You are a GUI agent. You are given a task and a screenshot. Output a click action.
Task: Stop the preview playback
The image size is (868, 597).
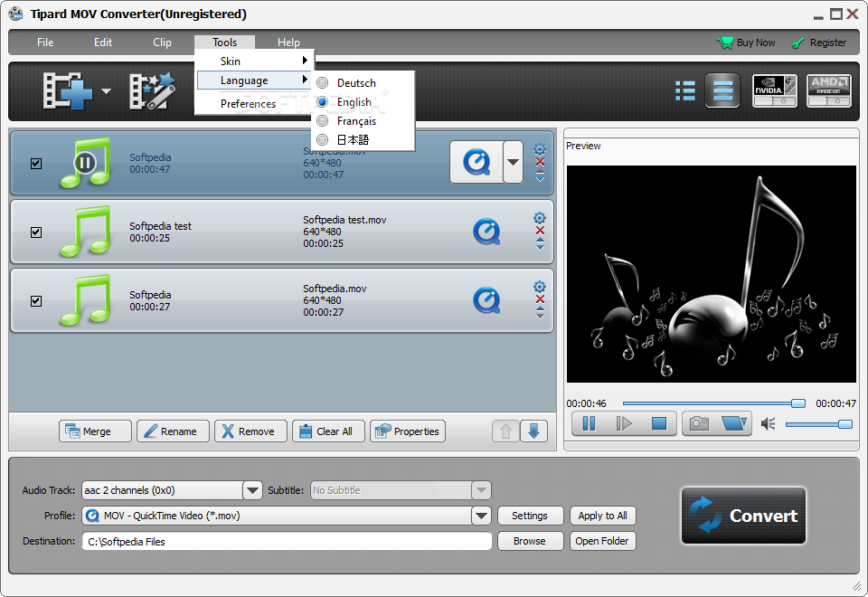659,423
